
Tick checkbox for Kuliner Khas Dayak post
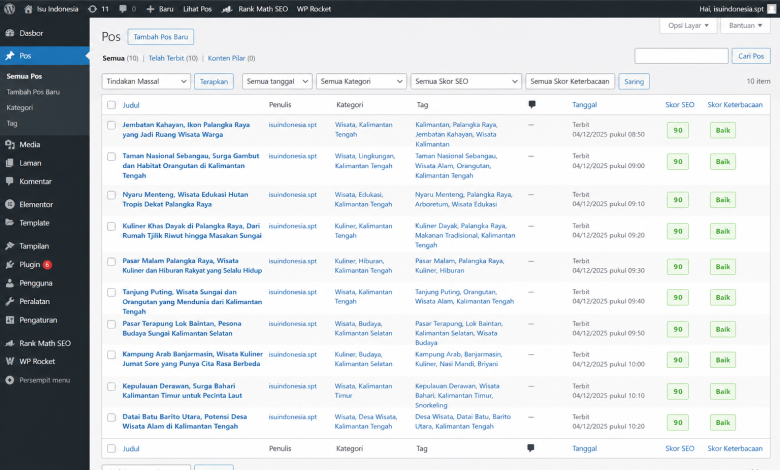(111, 226)
